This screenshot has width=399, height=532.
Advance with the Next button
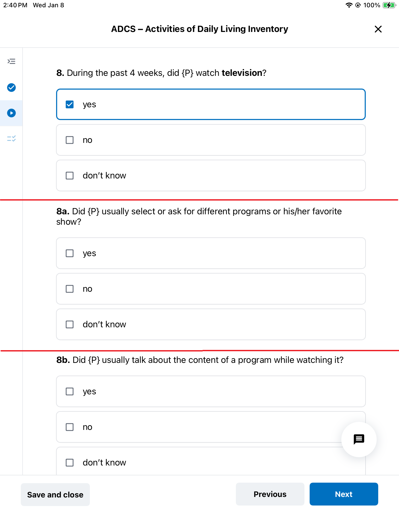344,494
